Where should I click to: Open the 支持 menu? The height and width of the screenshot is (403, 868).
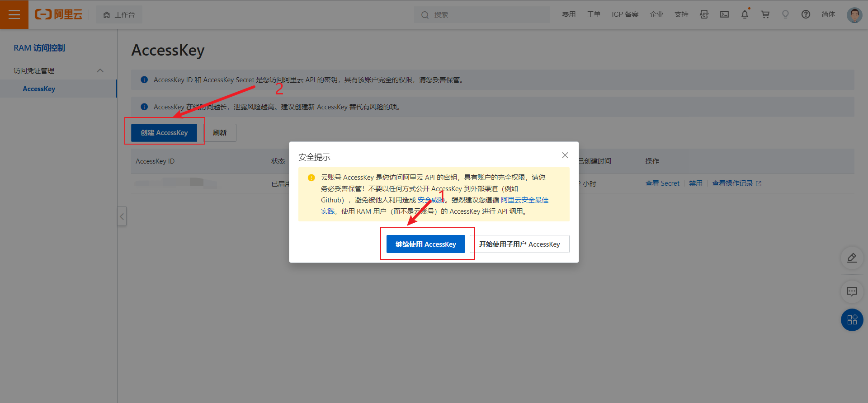[x=681, y=14]
